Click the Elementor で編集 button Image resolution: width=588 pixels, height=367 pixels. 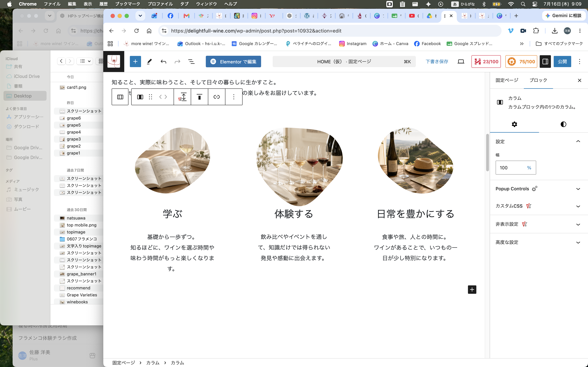(233, 62)
